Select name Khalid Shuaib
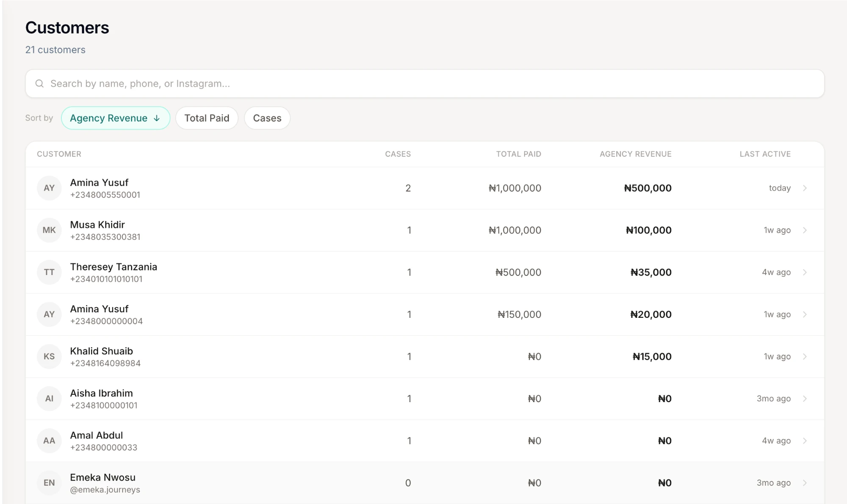847x504 pixels. click(101, 351)
